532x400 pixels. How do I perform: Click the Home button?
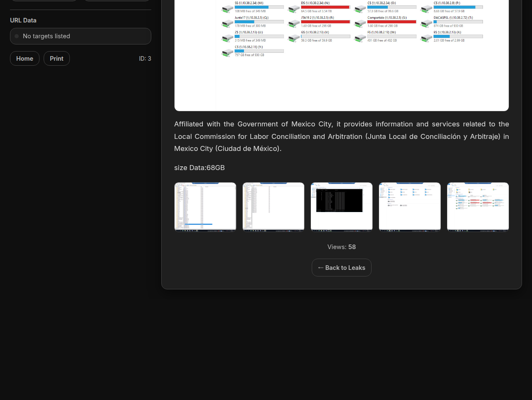pyautogui.click(x=25, y=59)
